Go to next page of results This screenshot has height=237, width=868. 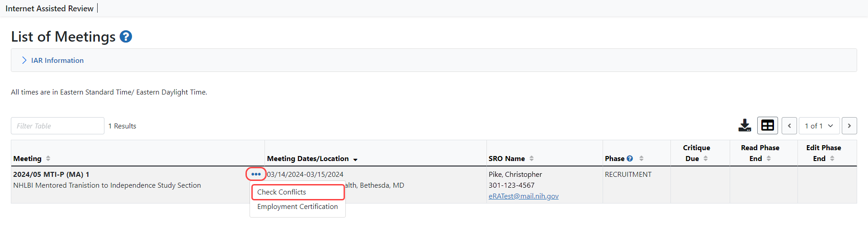click(849, 126)
